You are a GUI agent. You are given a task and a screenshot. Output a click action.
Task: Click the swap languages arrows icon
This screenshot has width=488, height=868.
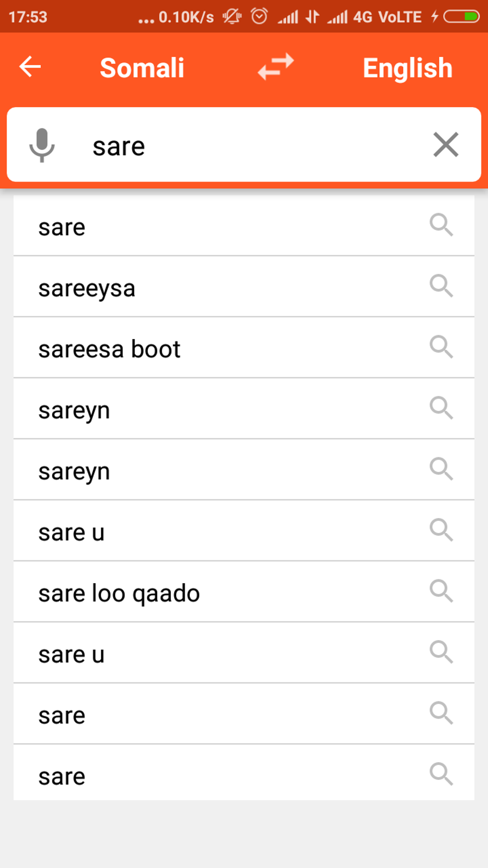tap(276, 67)
